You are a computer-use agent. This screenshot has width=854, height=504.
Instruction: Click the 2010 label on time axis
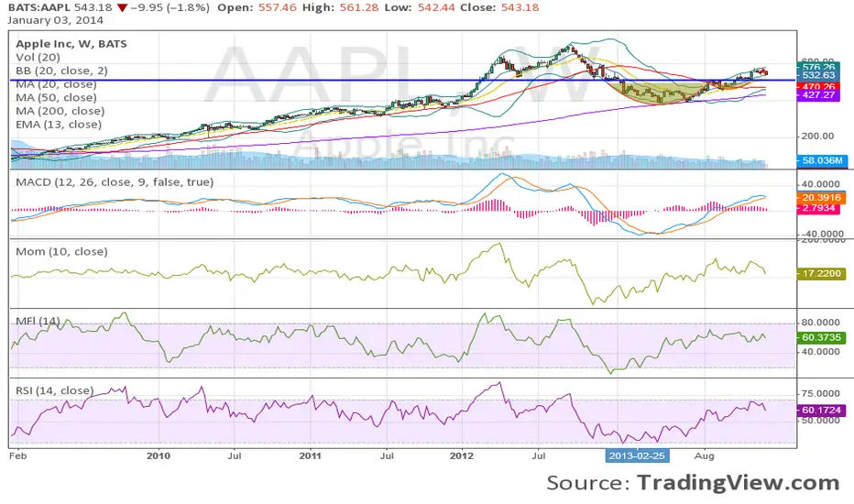158,456
